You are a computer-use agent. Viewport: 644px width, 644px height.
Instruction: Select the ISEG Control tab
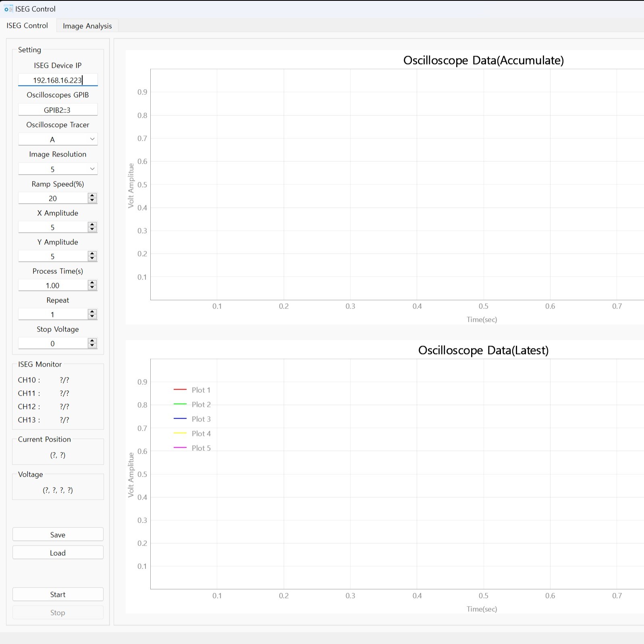(27, 26)
